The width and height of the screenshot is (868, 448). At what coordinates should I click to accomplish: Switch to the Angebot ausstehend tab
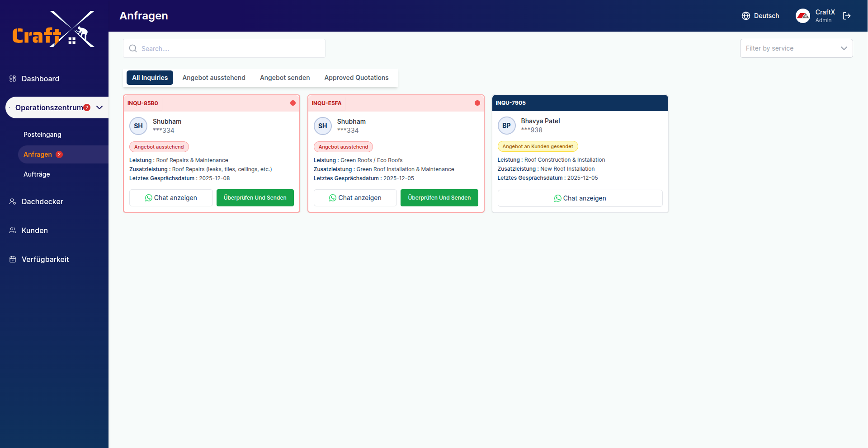pyautogui.click(x=214, y=78)
